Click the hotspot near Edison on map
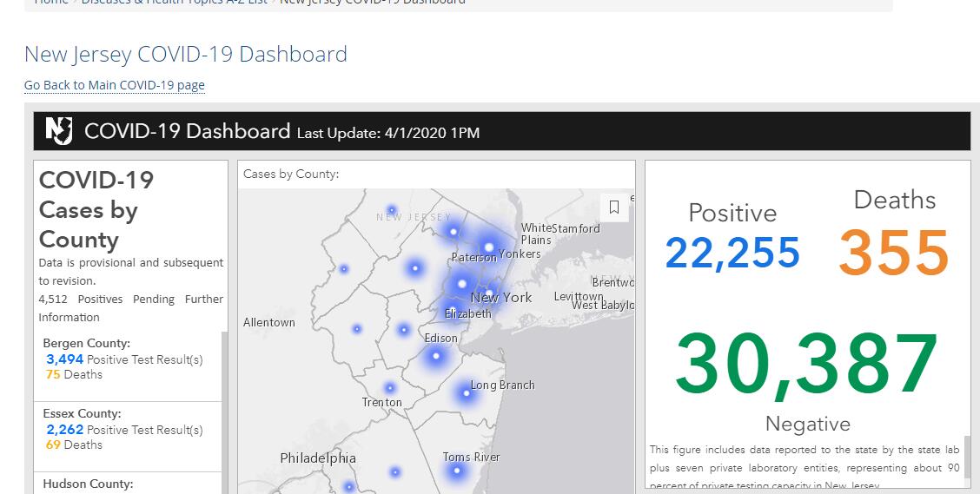Image resolution: width=980 pixels, height=494 pixels. click(x=436, y=356)
